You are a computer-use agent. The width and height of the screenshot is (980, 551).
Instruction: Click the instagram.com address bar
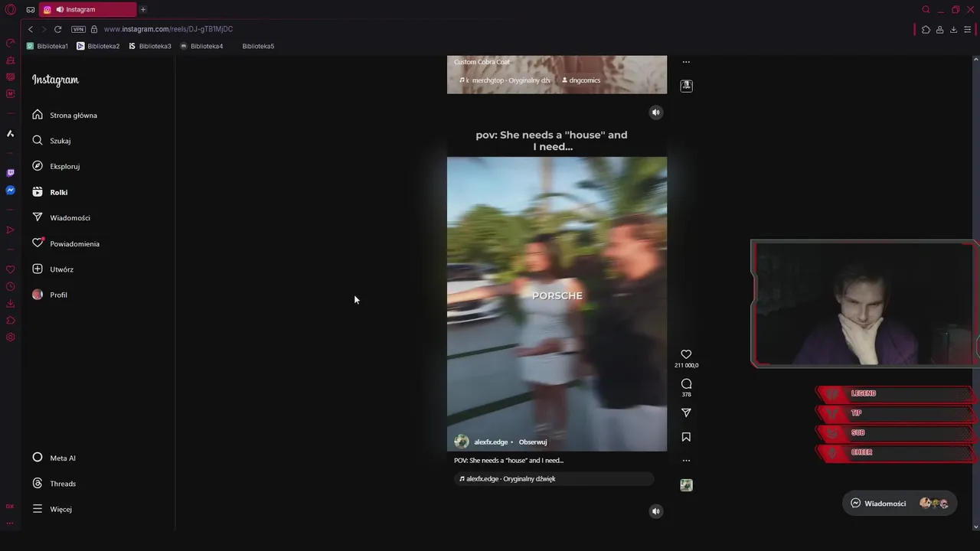pos(168,29)
